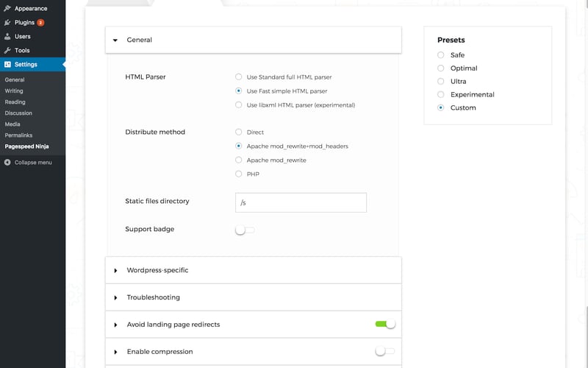Screen dimensions: 588x368
Task: Enable the Support badge switch
Action: coord(245,230)
